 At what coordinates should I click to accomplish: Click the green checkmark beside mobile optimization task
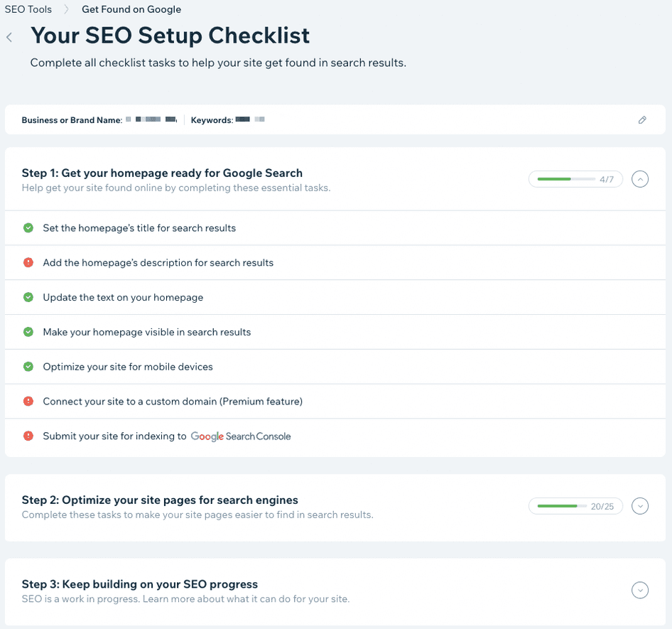pos(28,367)
